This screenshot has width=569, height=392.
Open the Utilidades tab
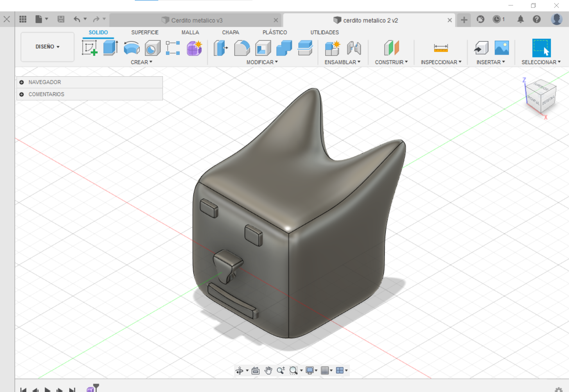point(324,32)
